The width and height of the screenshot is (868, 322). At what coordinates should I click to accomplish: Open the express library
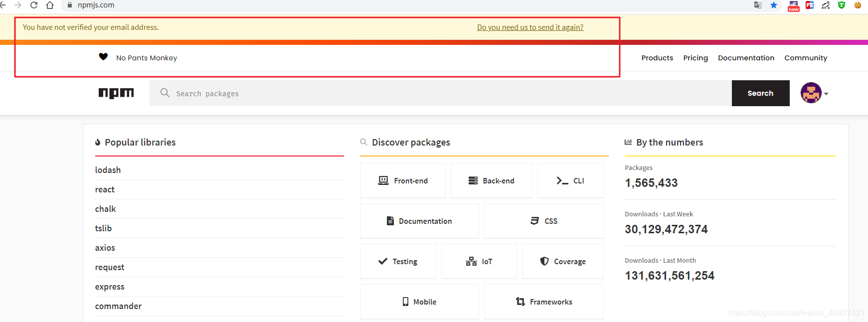point(110,287)
